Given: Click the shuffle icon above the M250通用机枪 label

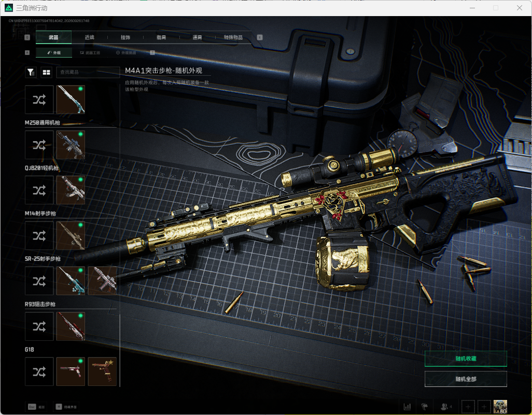Looking at the screenshot, I should pyautogui.click(x=39, y=100).
